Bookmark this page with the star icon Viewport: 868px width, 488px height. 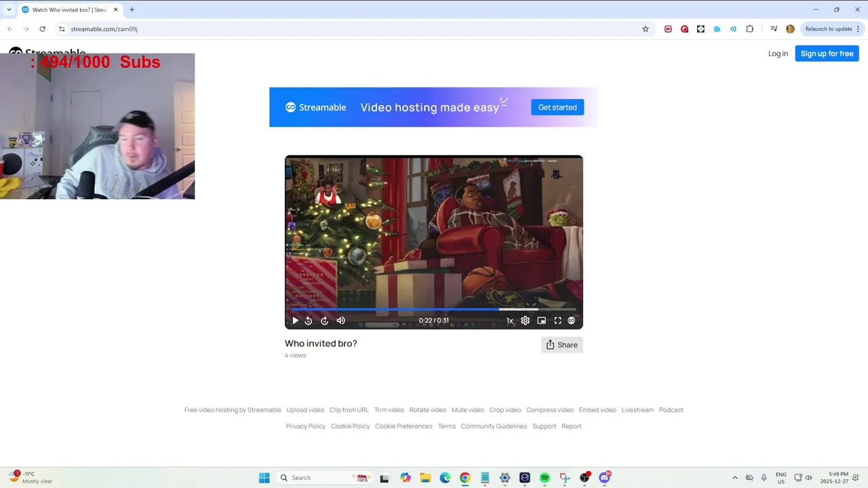click(x=646, y=29)
